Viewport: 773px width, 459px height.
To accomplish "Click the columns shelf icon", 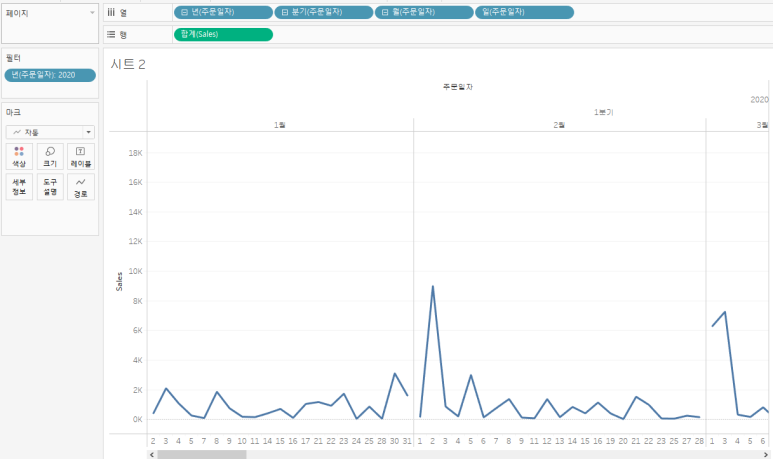I will (111, 12).
